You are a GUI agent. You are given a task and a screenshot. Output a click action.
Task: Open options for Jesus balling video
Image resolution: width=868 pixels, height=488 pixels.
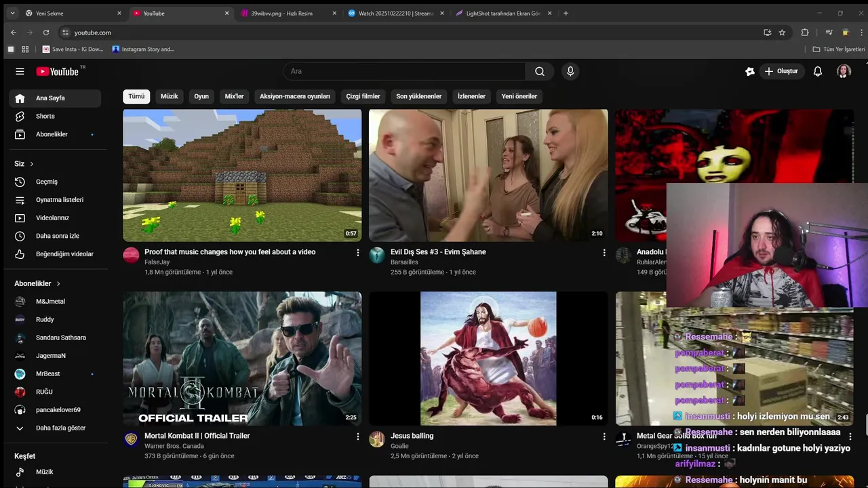point(604,436)
